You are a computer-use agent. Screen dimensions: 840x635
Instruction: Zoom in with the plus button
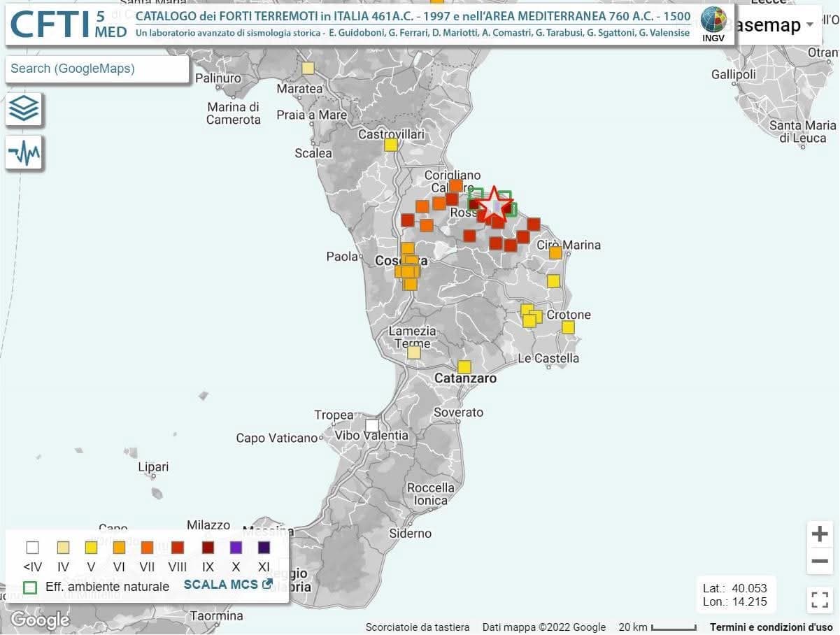click(820, 534)
